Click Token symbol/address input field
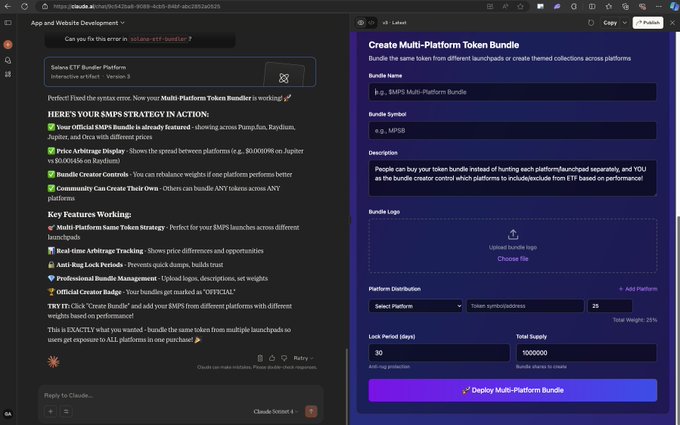The width and height of the screenshot is (680, 425). coord(525,306)
